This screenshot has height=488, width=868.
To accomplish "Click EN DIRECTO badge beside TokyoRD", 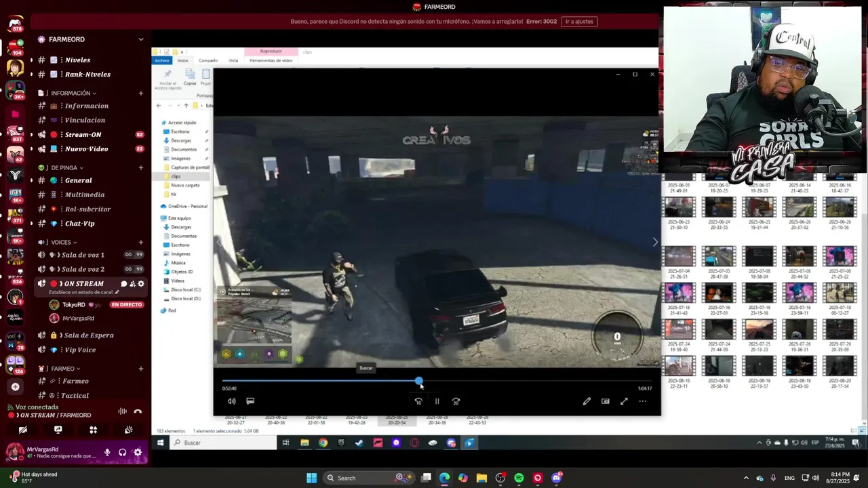I will click(x=127, y=305).
